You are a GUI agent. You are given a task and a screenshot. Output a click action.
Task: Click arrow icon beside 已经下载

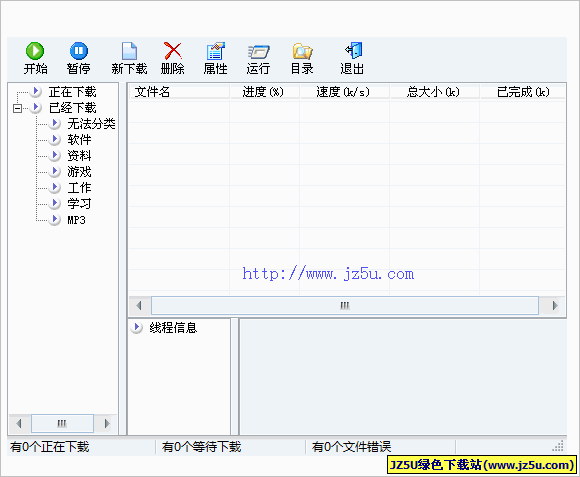(36, 107)
